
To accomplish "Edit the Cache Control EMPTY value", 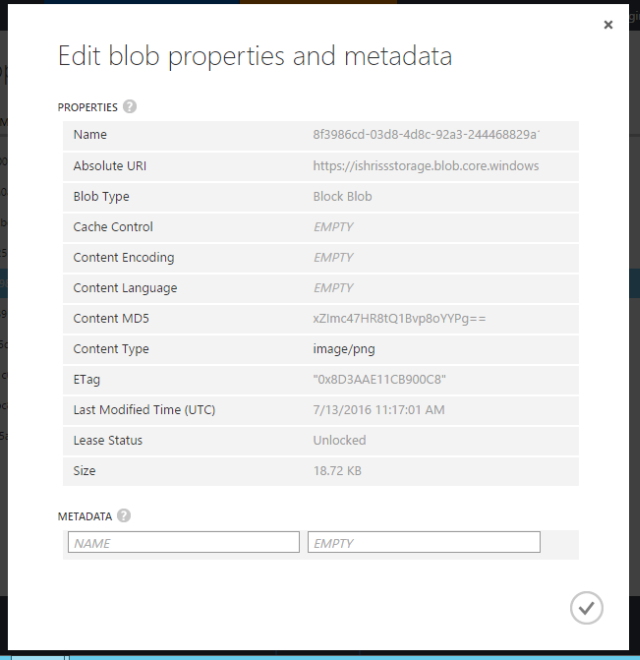I will (333, 227).
